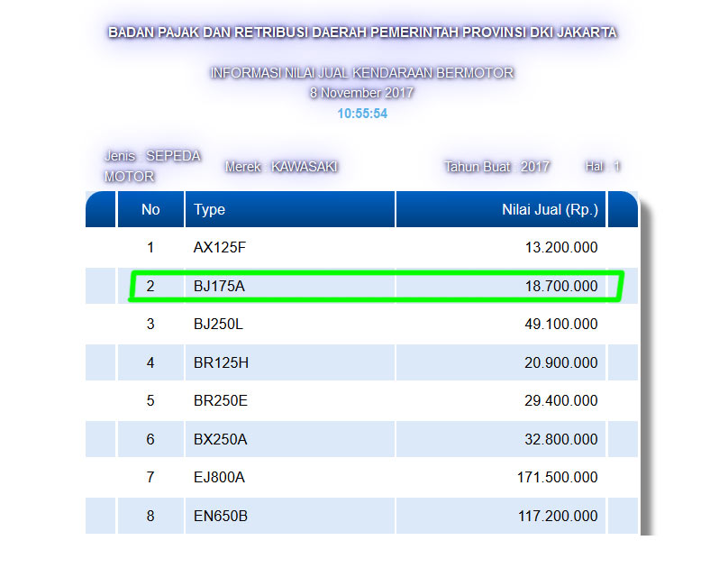The height and width of the screenshot is (577, 728).
Task: Click the Merek : KAWASAKI label
Action: (281, 166)
